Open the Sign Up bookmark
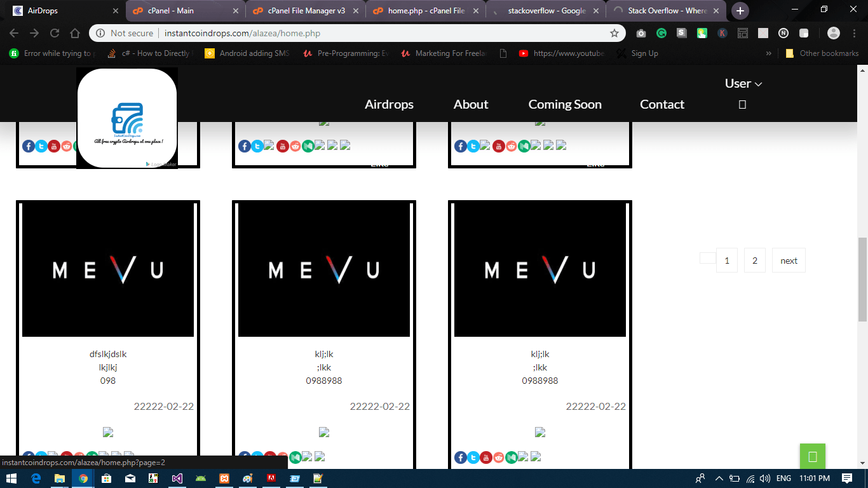This screenshot has width=868, height=488. [638, 53]
